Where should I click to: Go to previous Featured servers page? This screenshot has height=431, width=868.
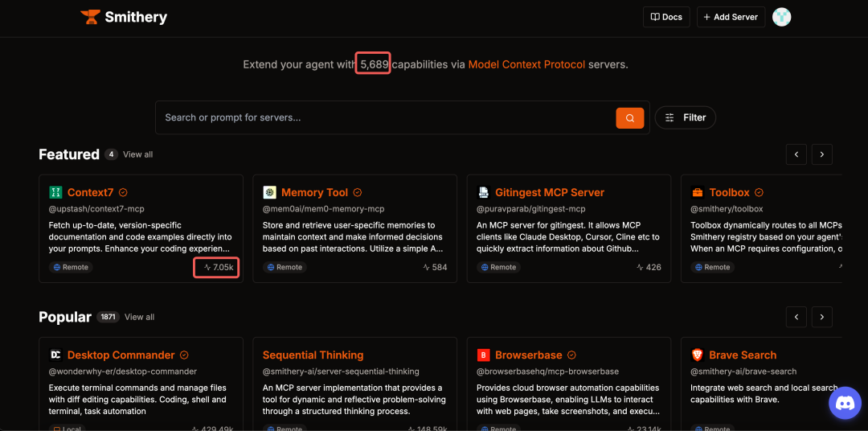[x=796, y=154]
